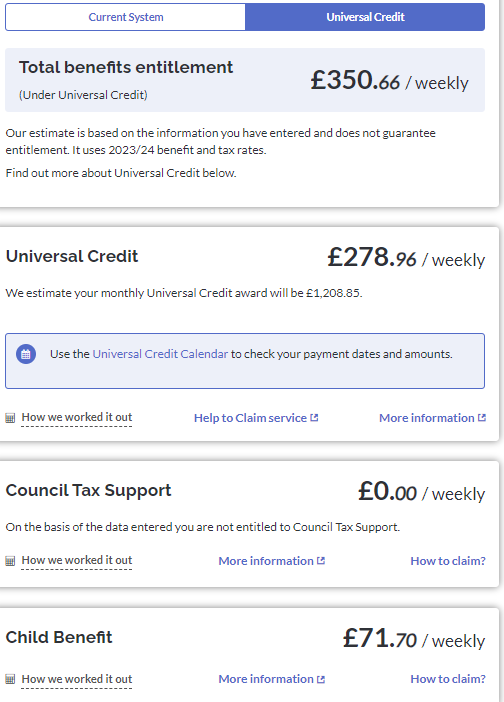
Task: Click external link icon by Child Benefit More information
Action: tap(321, 679)
